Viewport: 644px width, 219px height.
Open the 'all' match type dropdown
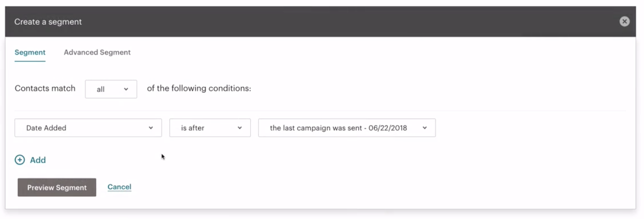(111, 89)
